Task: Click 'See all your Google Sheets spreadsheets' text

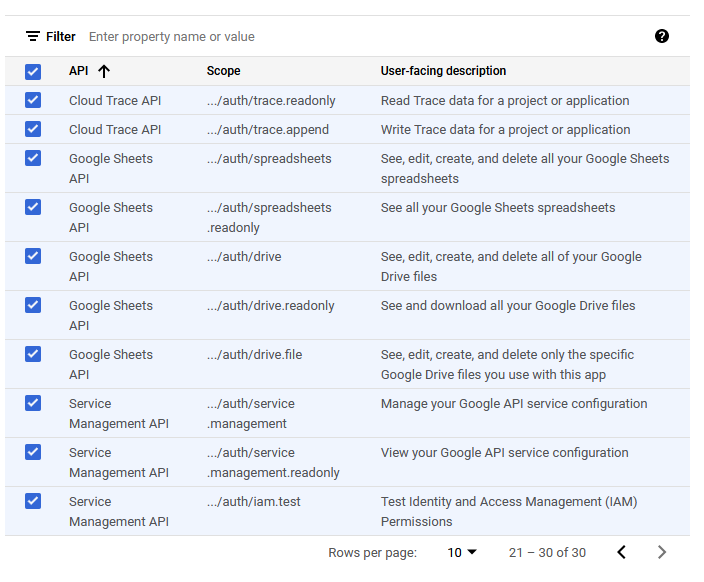Action: pyautogui.click(x=498, y=207)
